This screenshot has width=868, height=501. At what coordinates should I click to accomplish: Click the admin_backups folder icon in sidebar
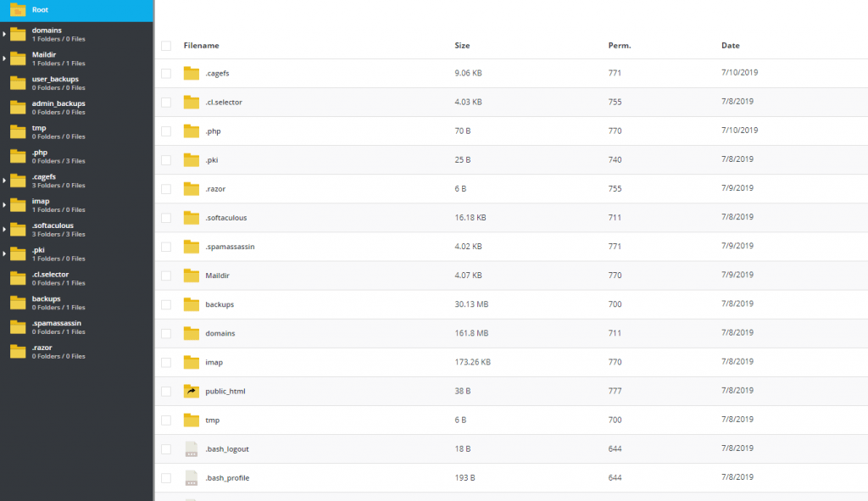[x=17, y=107]
